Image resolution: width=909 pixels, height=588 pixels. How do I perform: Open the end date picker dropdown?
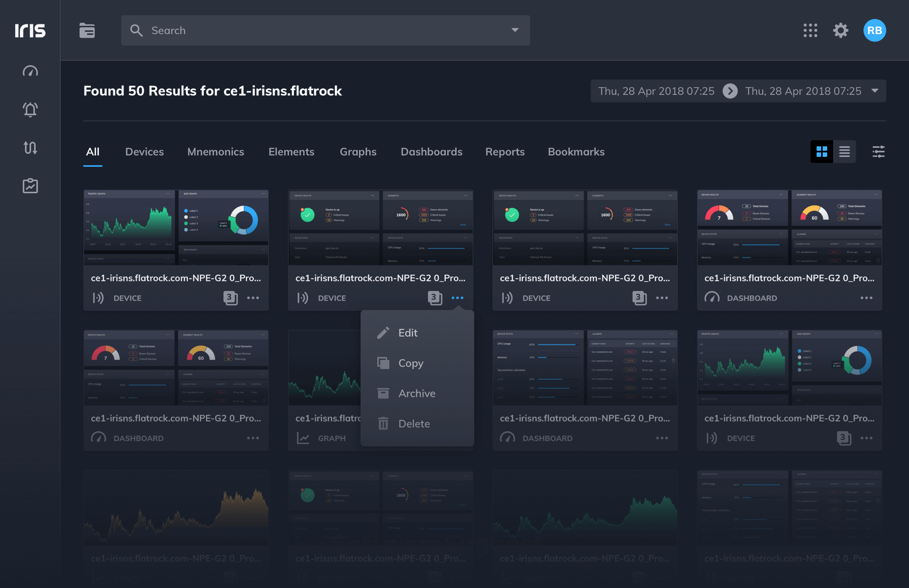tap(874, 91)
